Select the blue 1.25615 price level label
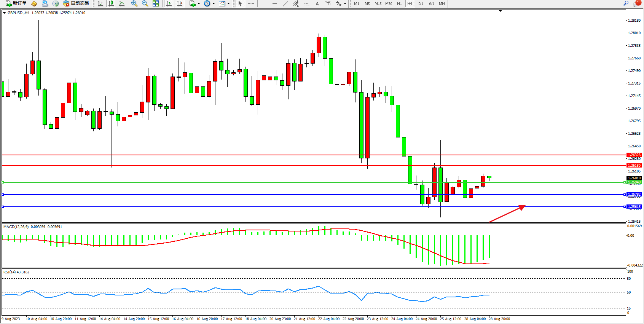Image resolution: width=644 pixels, height=324 pixels. tap(634, 207)
